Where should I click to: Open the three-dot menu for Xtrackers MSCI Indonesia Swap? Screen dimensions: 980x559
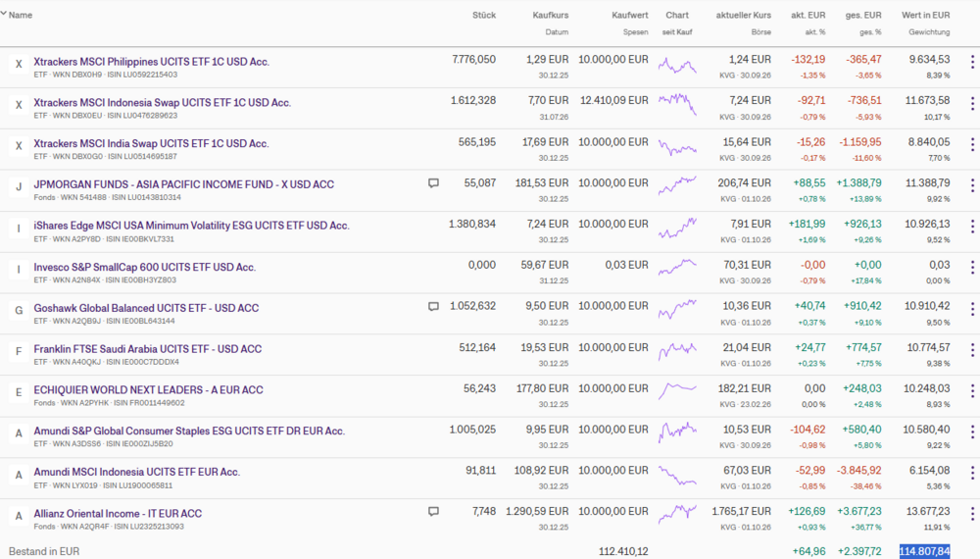pyautogui.click(x=972, y=103)
